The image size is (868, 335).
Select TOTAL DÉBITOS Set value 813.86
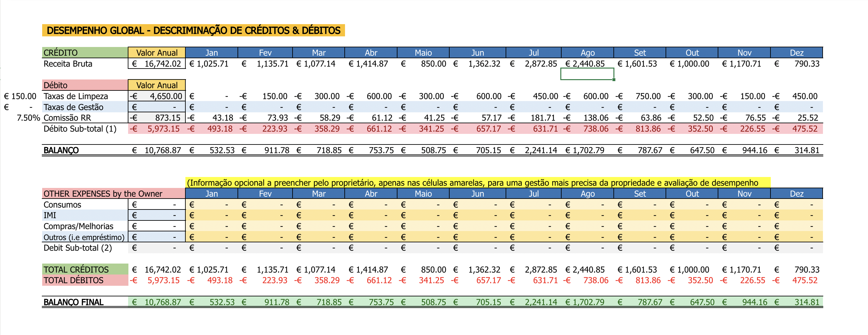tap(639, 280)
